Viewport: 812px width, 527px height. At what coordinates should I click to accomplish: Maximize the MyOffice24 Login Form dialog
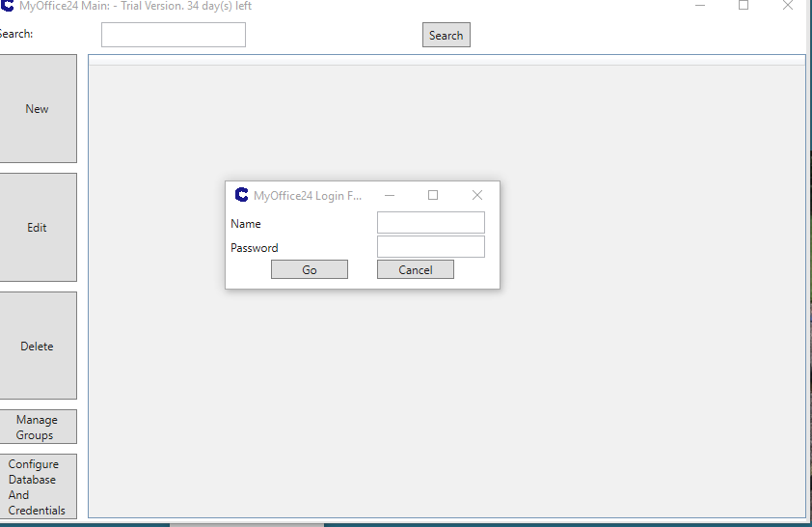(x=433, y=195)
